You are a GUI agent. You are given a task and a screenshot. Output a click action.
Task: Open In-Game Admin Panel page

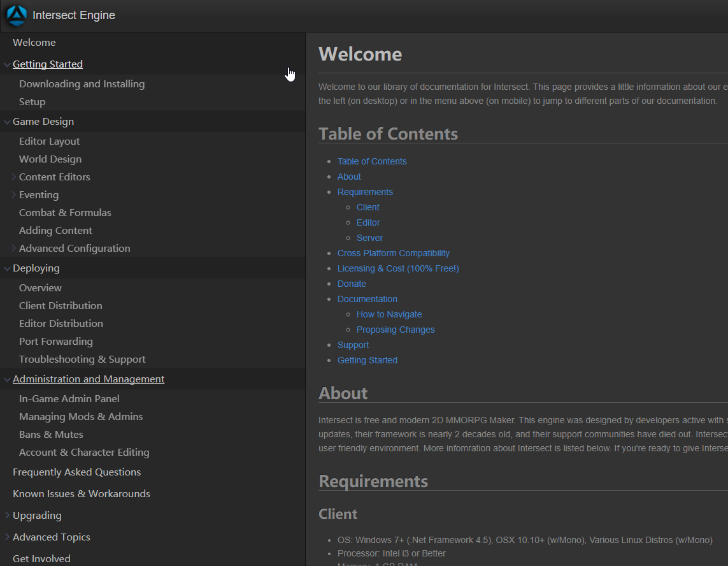click(69, 399)
